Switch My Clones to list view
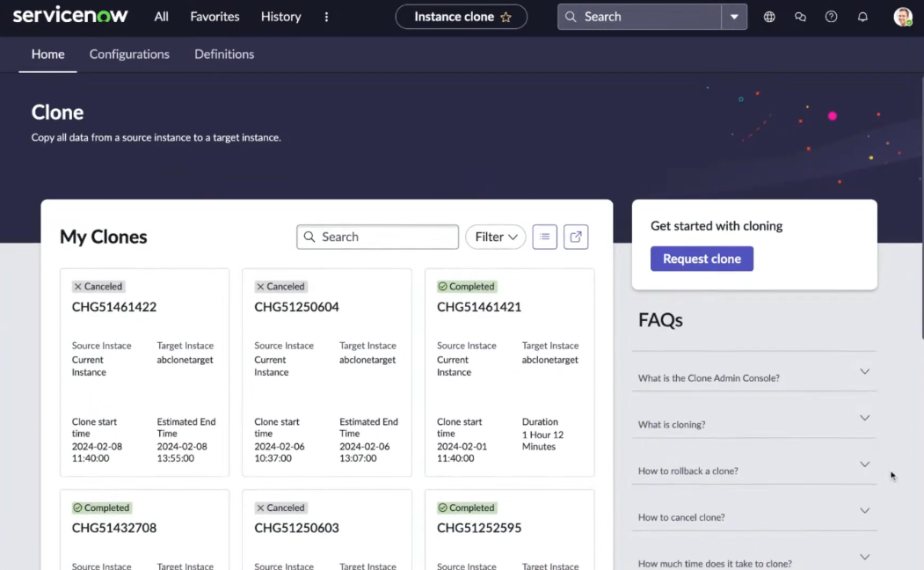 tap(544, 237)
